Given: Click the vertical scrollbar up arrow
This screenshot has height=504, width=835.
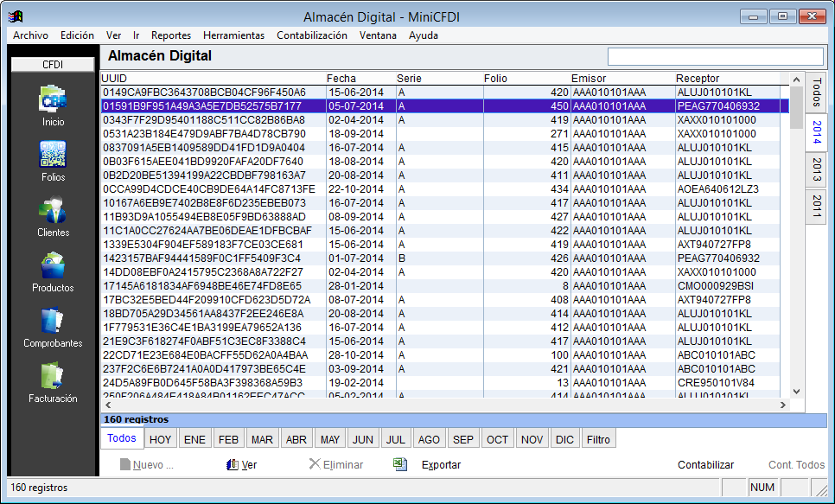Looking at the screenshot, I should coord(796,80).
